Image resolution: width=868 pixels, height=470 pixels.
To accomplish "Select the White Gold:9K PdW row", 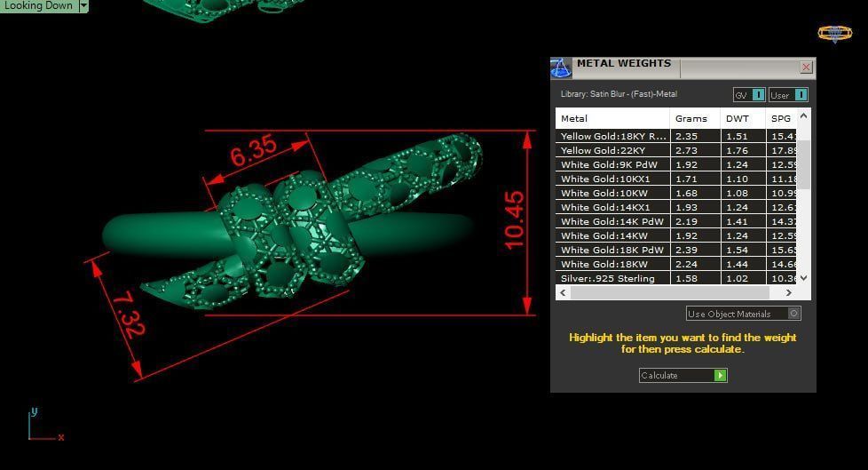I will pyautogui.click(x=676, y=164).
